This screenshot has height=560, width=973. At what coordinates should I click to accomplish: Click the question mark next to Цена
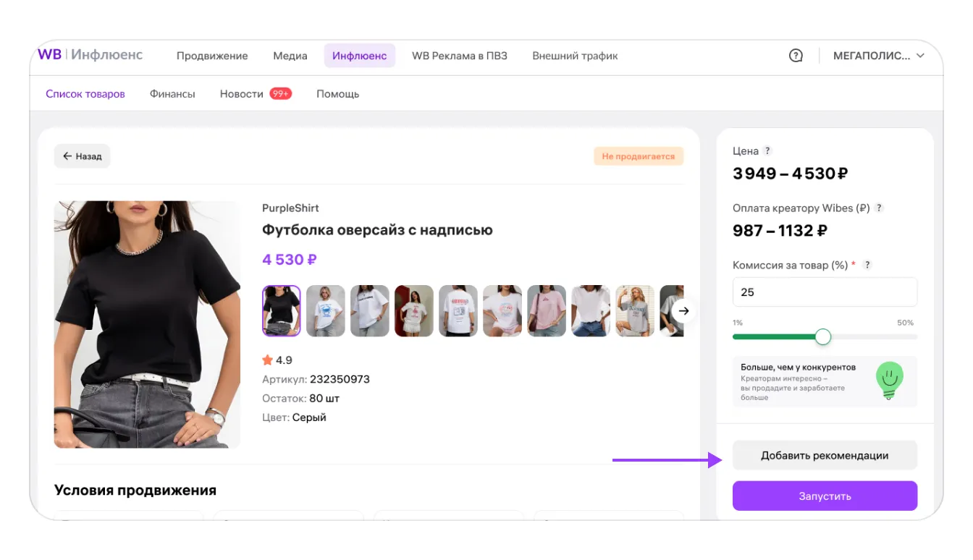(767, 151)
